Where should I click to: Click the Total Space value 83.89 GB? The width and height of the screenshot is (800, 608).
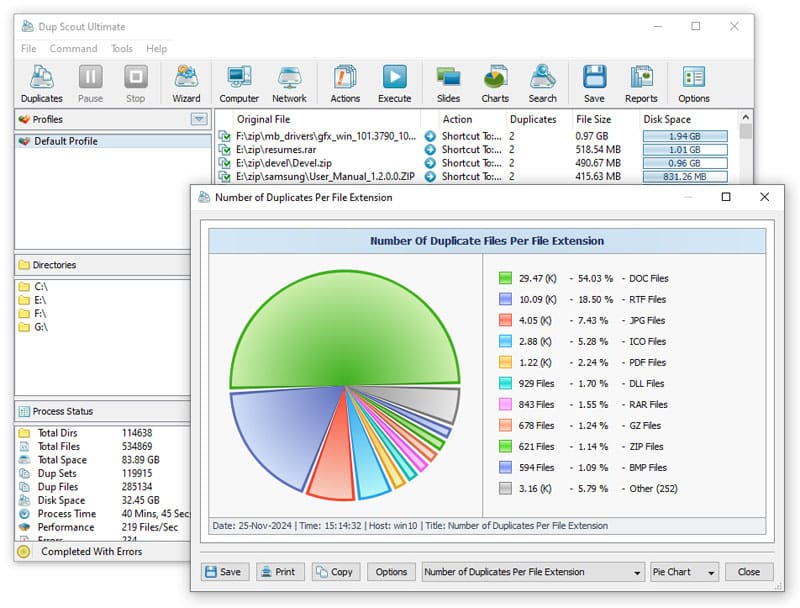(x=140, y=460)
